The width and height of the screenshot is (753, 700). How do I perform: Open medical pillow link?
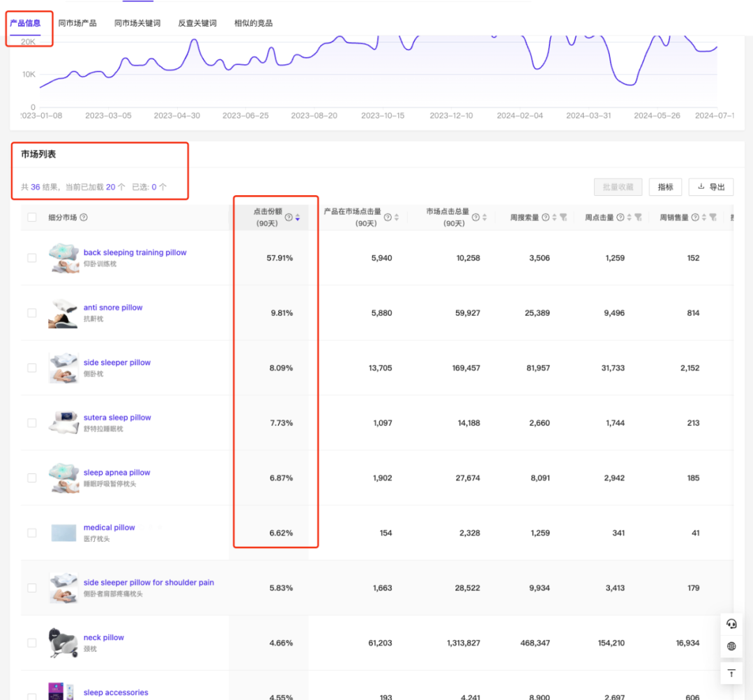109,528
